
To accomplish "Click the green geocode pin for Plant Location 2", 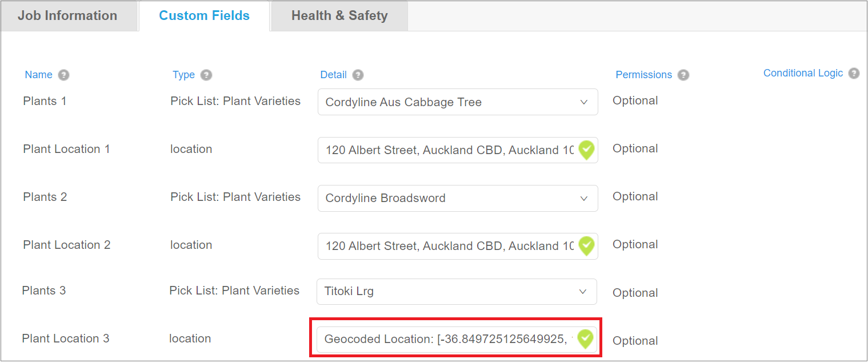I will pos(586,246).
